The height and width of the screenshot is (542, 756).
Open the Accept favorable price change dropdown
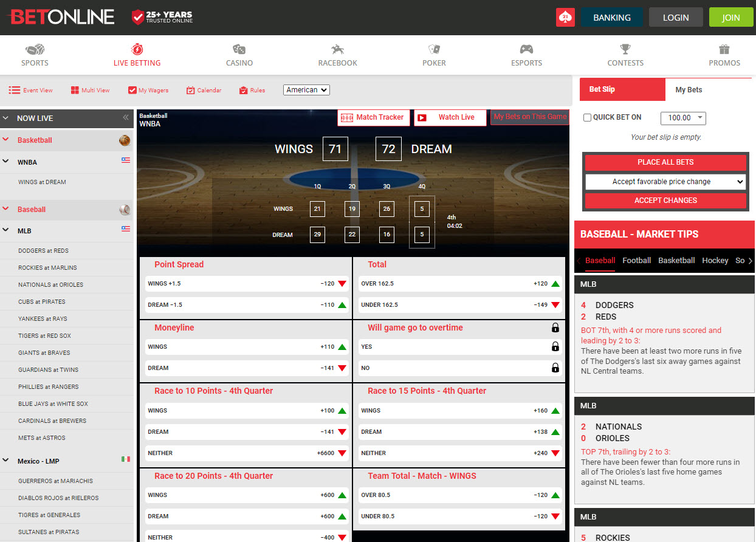(665, 182)
